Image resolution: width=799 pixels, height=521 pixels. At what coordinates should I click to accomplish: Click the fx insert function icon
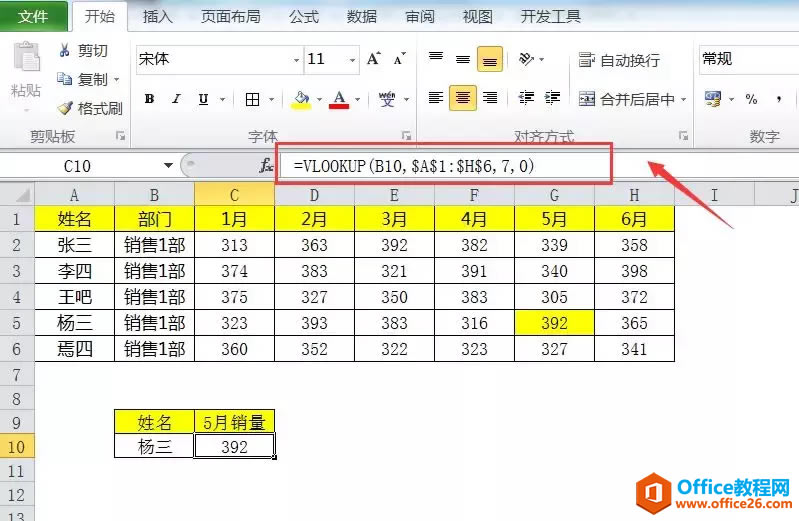tap(266, 166)
